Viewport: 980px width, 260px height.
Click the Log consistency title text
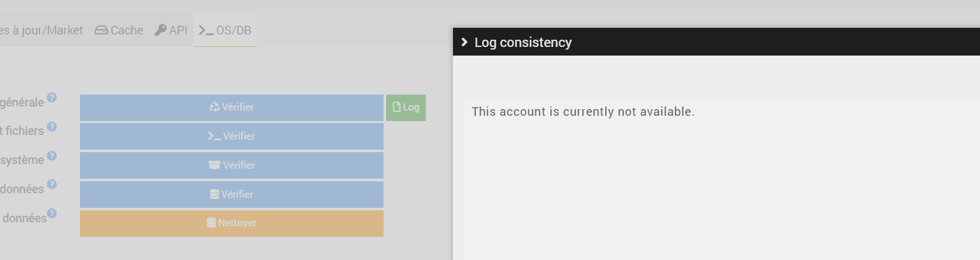pos(523,42)
